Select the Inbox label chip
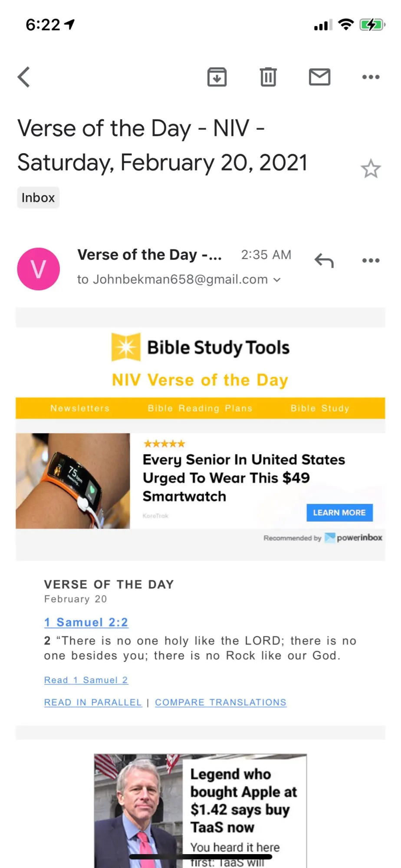401x868 pixels. tap(38, 197)
